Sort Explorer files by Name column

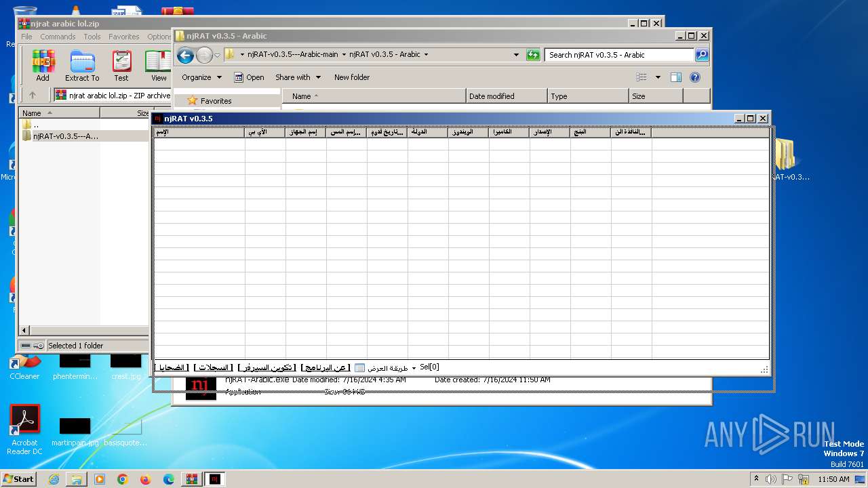tap(374, 96)
